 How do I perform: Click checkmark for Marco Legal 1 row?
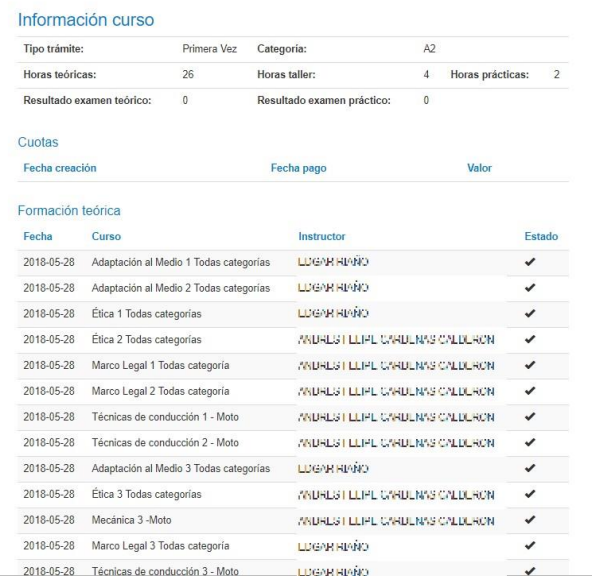pyautogui.click(x=530, y=365)
